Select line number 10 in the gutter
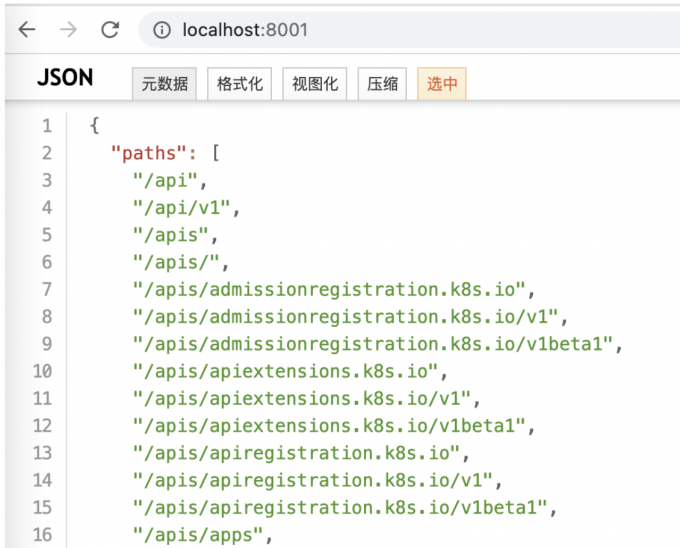The height and width of the screenshot is (548, 680). coord(42,372)
